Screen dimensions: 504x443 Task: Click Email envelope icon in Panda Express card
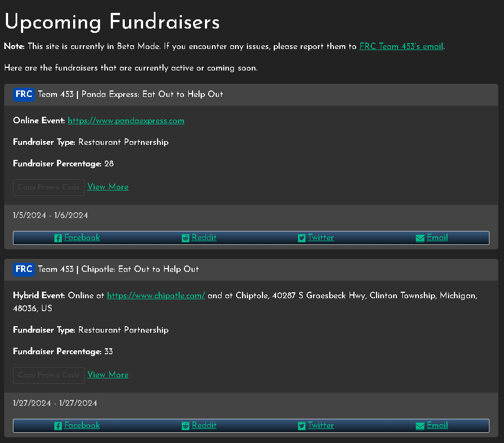click(x=420, y=238)
